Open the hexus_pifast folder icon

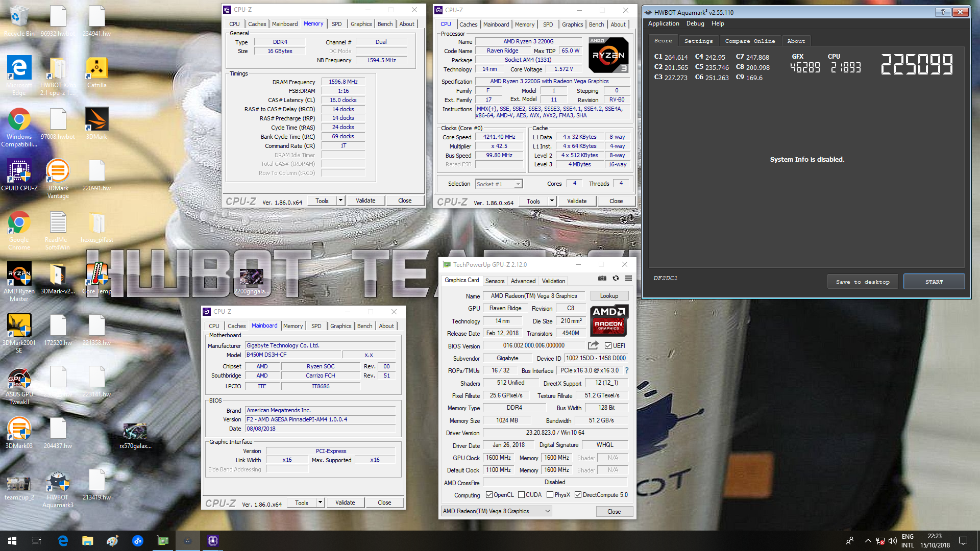coord(96,227)
